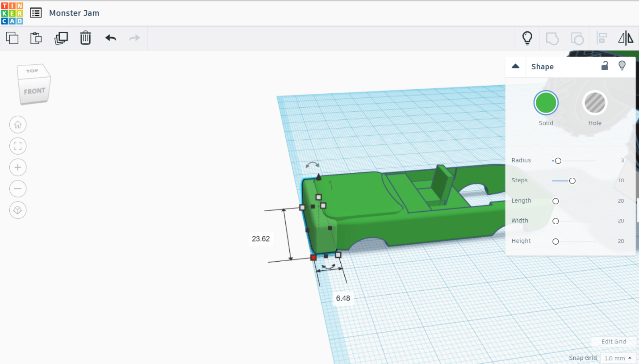
Task: Click the Steps value 10
Action: coord(621,180)
